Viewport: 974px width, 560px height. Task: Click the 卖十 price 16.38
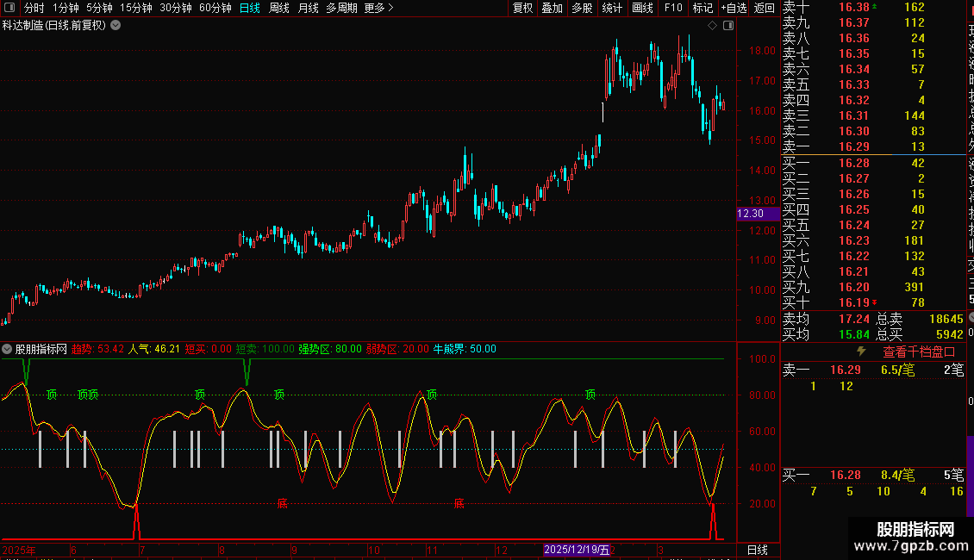(854, 7)
